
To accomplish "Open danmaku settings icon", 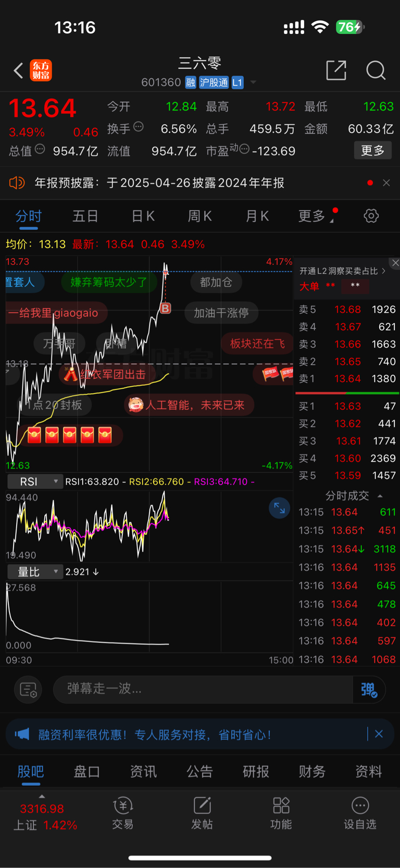I will [28, 690].
